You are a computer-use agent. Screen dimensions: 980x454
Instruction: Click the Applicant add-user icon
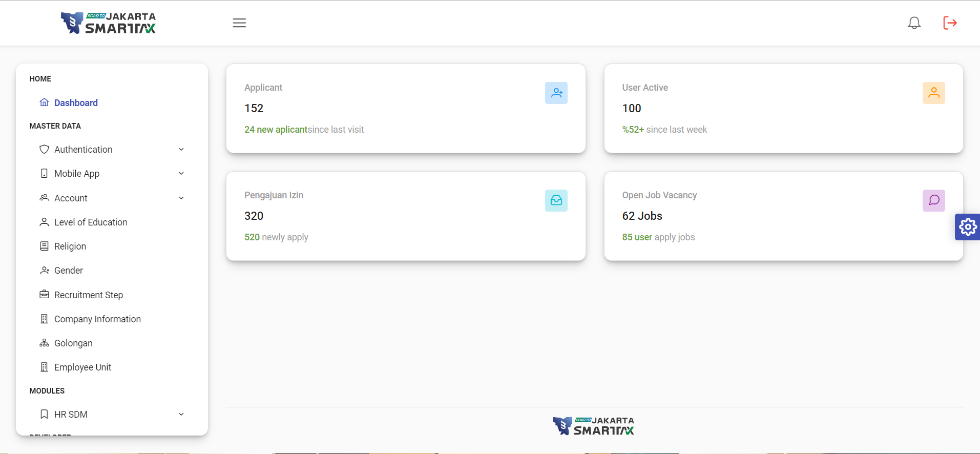pyautogui.click(x=556, y=93)
